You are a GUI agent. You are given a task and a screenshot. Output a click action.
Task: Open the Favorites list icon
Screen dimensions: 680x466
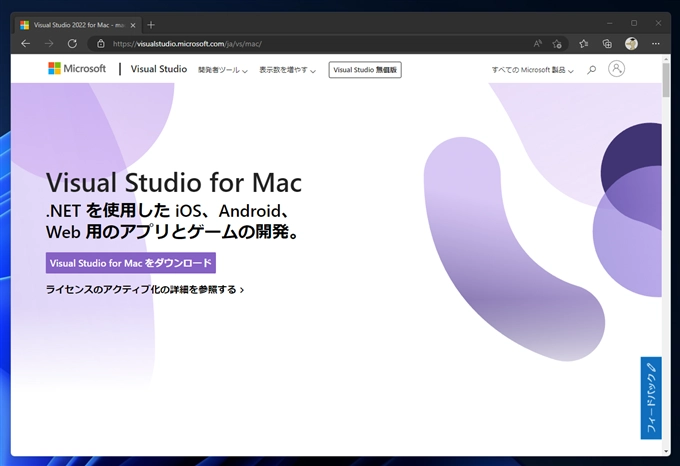[x=584, y=44]
